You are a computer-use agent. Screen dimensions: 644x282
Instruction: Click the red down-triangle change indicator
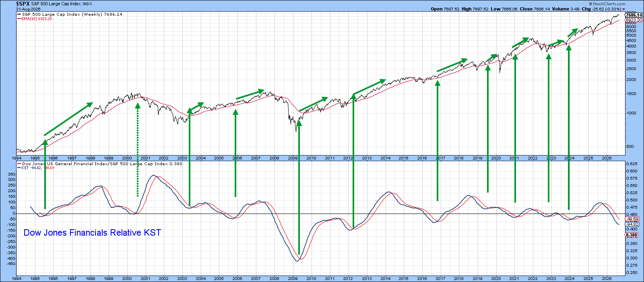623,9
